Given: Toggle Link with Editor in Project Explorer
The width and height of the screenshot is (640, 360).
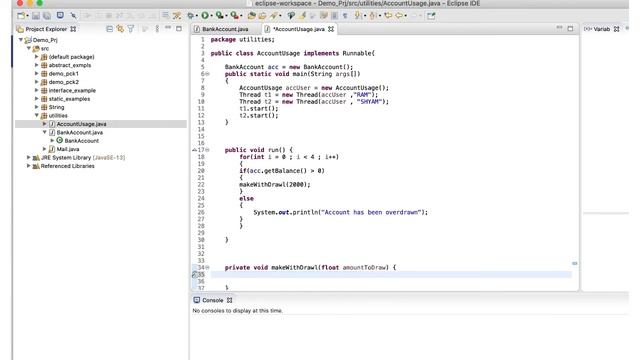Looking at the screenshot, I should click(x=120, y=29).
